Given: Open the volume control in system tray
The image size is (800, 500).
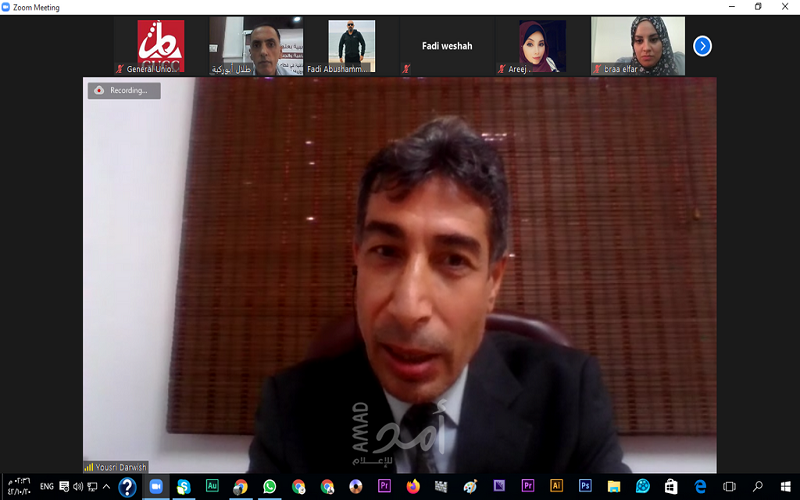Looking at the screenshot, I should coord(78,487).
